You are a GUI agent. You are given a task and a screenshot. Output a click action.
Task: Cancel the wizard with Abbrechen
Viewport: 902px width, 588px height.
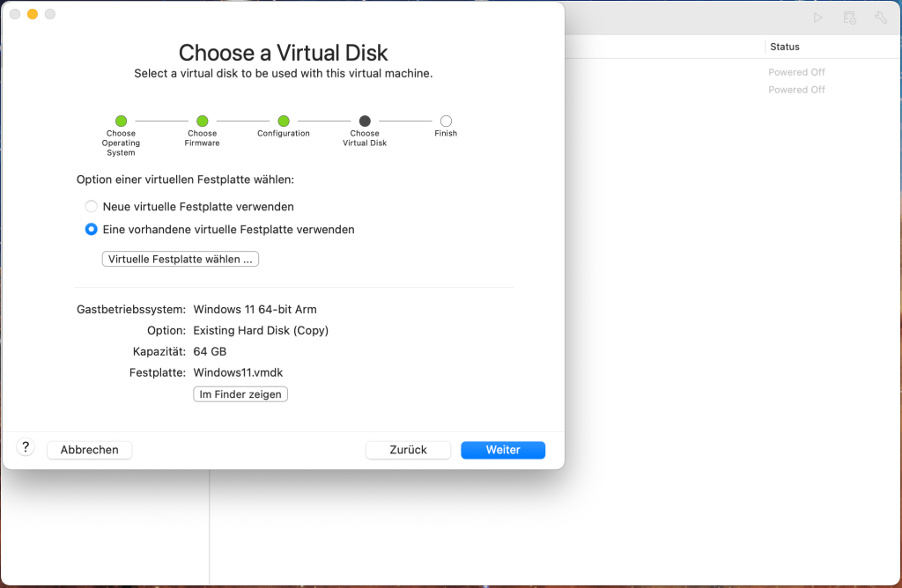coord(89,450)
